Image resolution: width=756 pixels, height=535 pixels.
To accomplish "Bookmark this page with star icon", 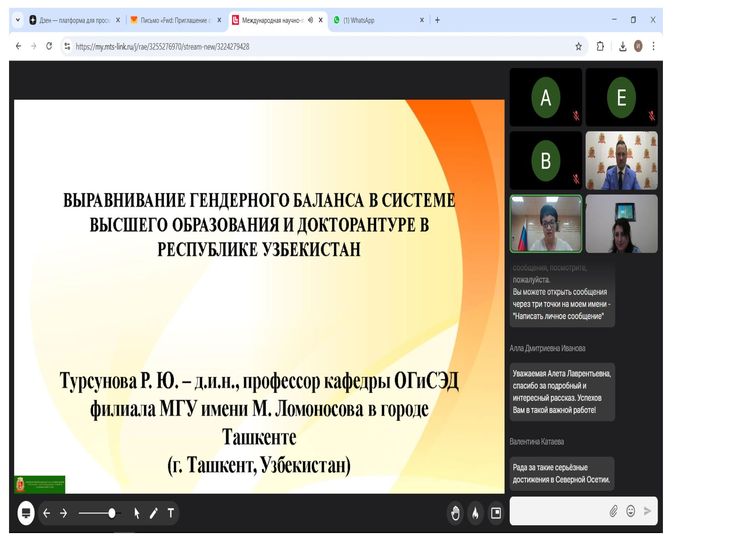I will point(579,47).
